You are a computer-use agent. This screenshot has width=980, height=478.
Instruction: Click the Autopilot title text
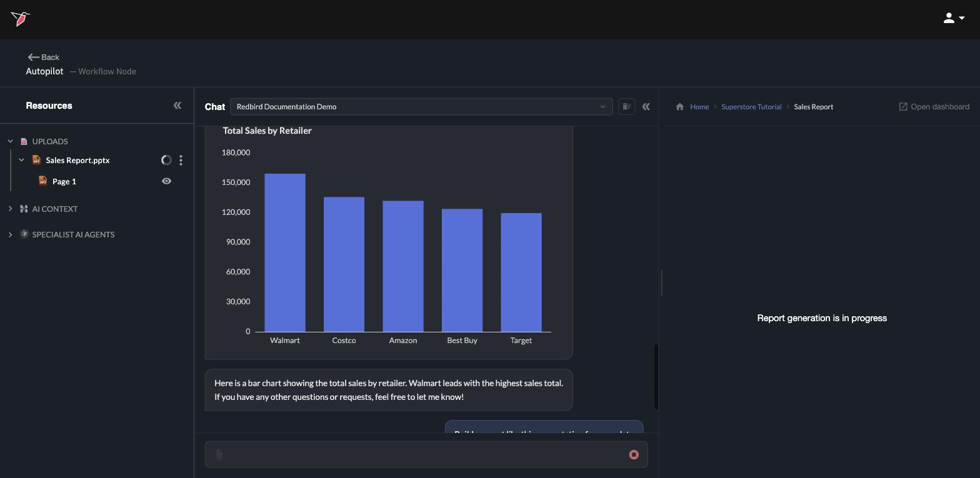click(44, 71)
